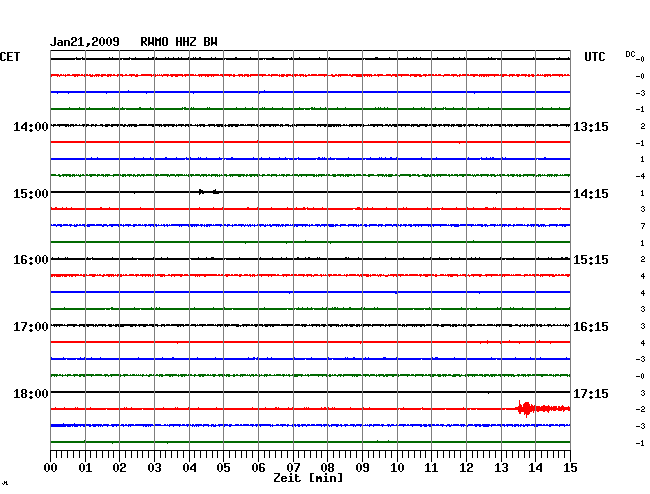Select the 18:00 CET time label
The height and width of the screenshot is (494, 650).
pyautogui.click(x=31, y=393)
